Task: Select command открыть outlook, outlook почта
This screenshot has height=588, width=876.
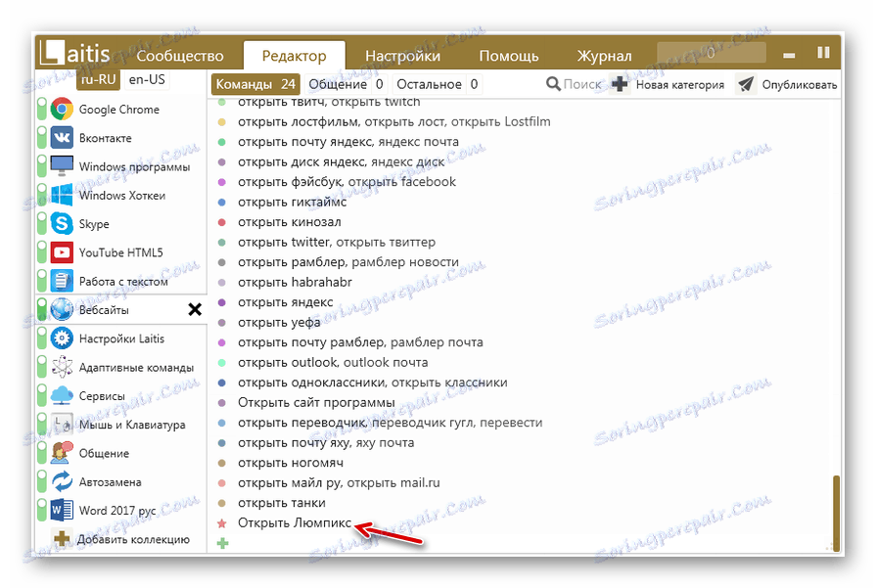Action: click(x=333, y=362)
